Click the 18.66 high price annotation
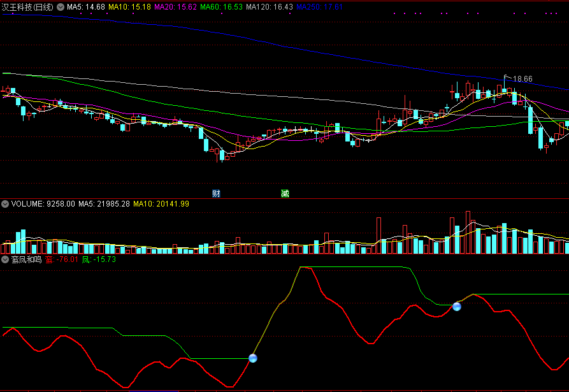 [x=522, y=79]
